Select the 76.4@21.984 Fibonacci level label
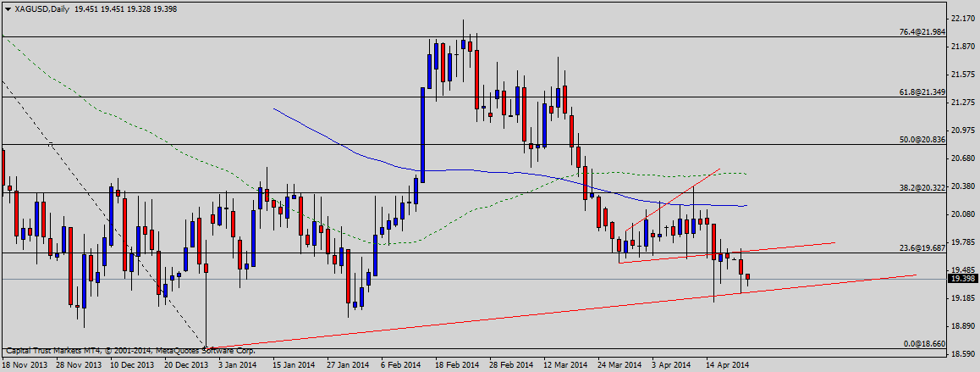980x372 pixels. coord(920,32)
